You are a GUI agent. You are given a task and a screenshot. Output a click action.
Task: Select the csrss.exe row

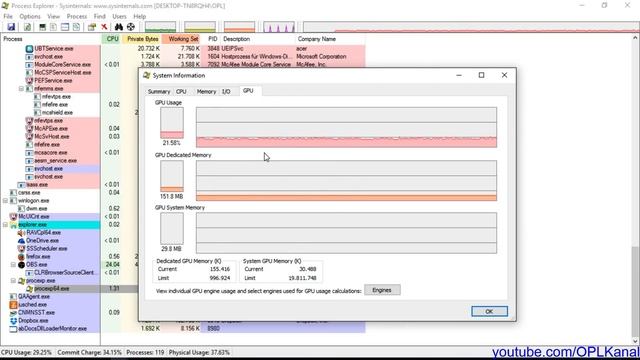pos(50,193)
